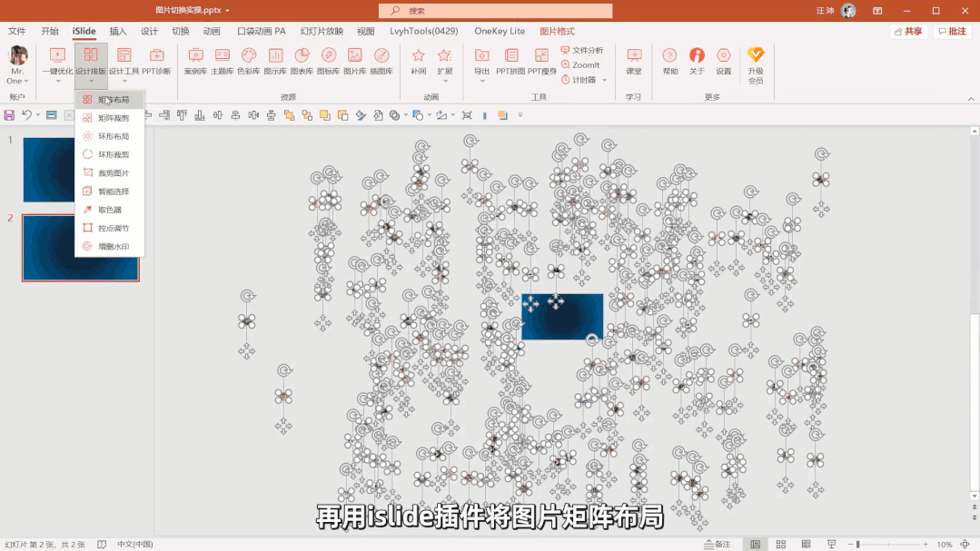Expand the 设计工具 dropdown

pos(124,81)
